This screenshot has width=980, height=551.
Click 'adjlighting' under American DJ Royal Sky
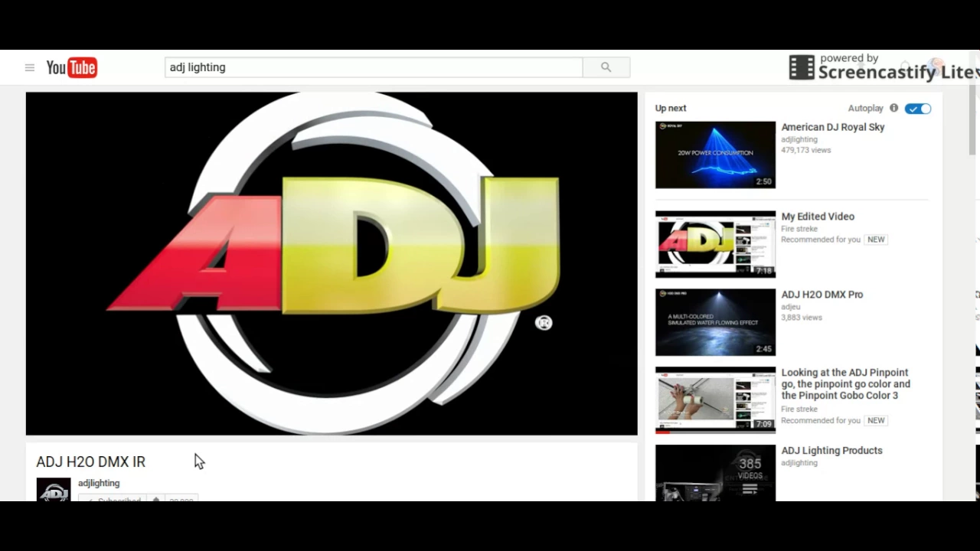tap(799, 139)
